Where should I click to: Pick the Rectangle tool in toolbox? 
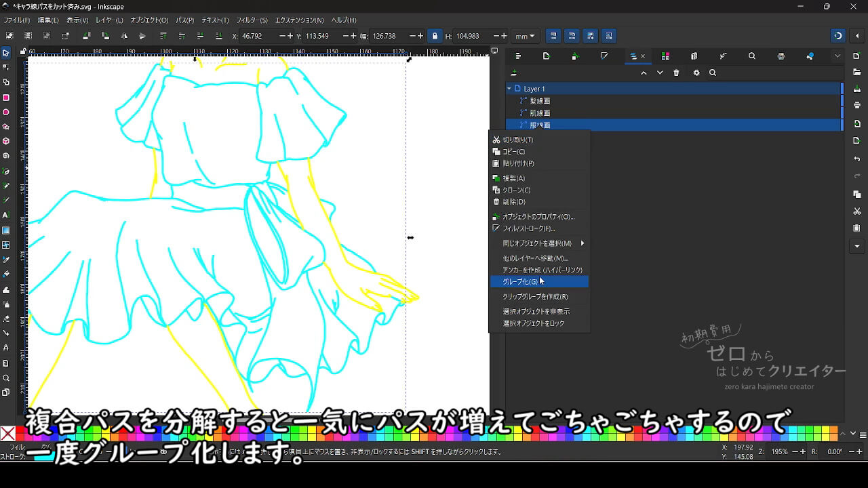coord(6,97)
